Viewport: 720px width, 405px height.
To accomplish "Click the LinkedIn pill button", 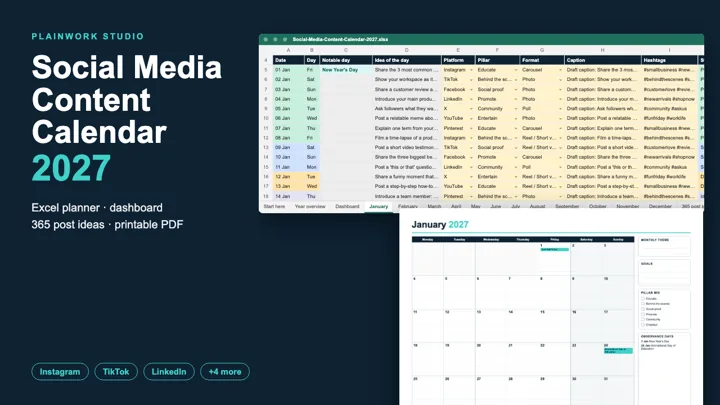I will point(169,371).
